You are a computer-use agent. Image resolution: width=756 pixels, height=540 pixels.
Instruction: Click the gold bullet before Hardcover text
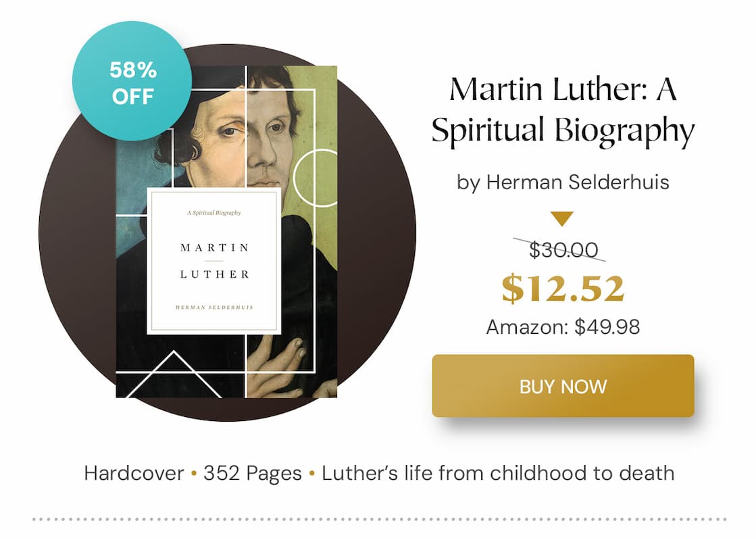coord(191,473)
